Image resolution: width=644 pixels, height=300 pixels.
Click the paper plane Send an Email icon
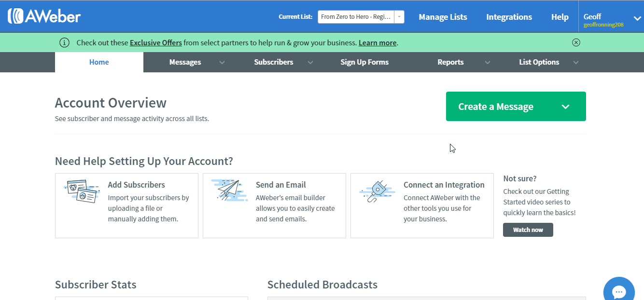pos(229,190)
